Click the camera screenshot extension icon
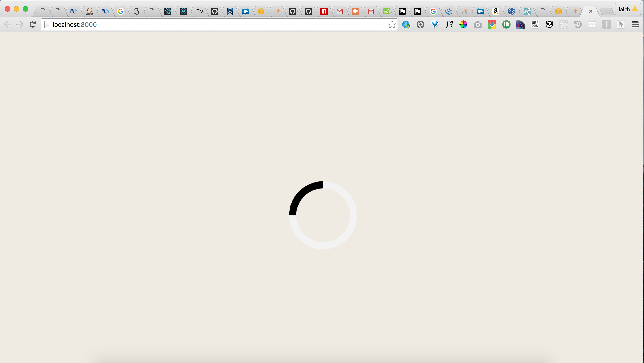The height and width of the screenshot is (363, 644). tap(478, 24)
